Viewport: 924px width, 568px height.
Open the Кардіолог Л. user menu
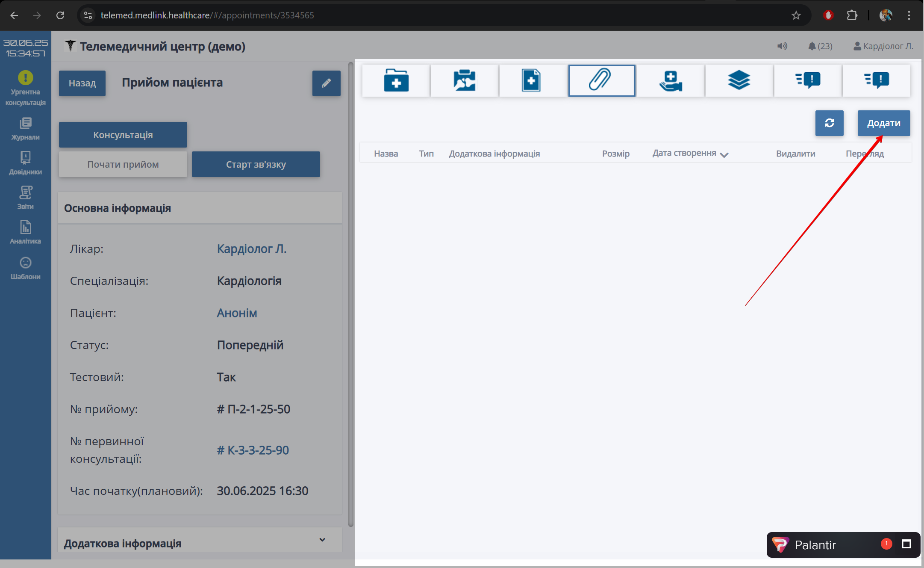point(883,46)
